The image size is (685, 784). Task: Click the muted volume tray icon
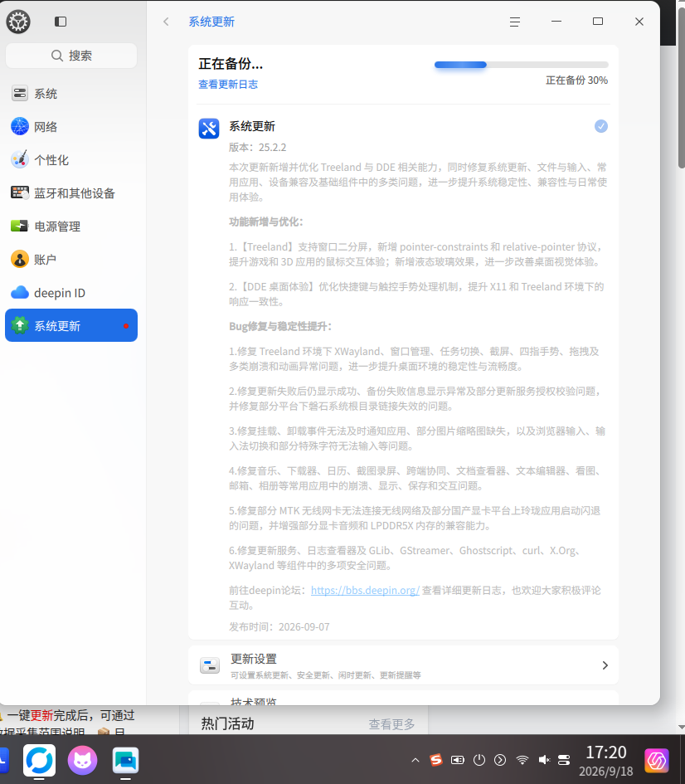[x=544, y=761]
